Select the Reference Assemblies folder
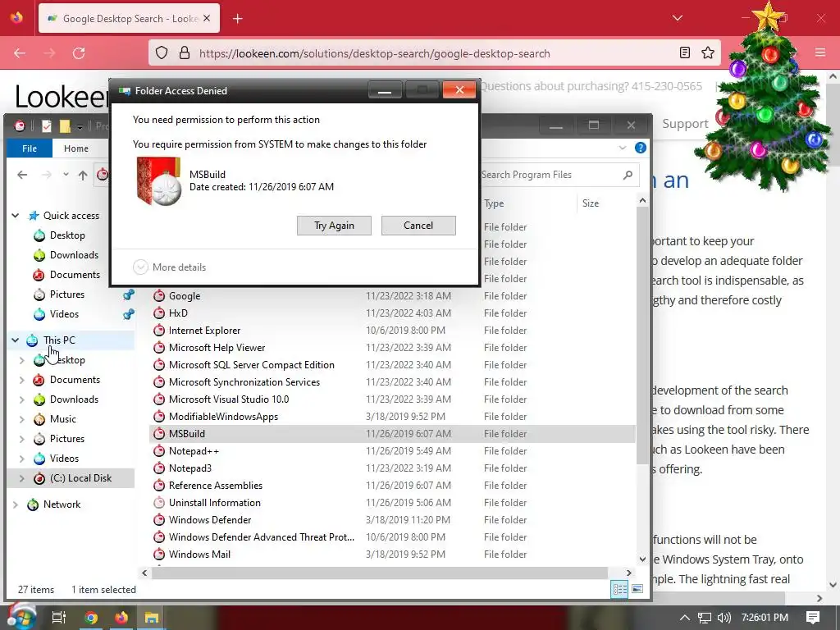The height and width of the screenshot is (630, 840). (x=216, y=486)
